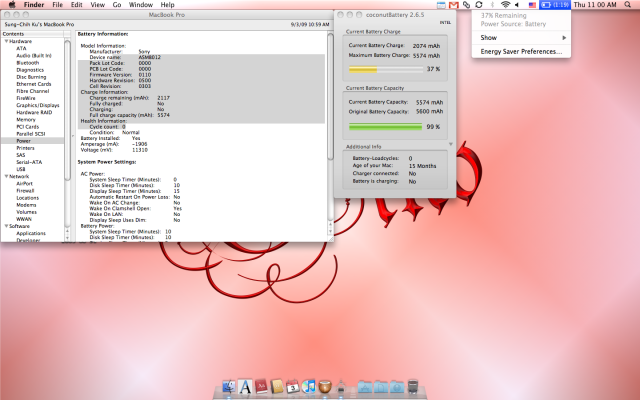Click the chain link menu bar icon
Image resolution: width=640 pixels, height=400 pixels.
(466, 5)
